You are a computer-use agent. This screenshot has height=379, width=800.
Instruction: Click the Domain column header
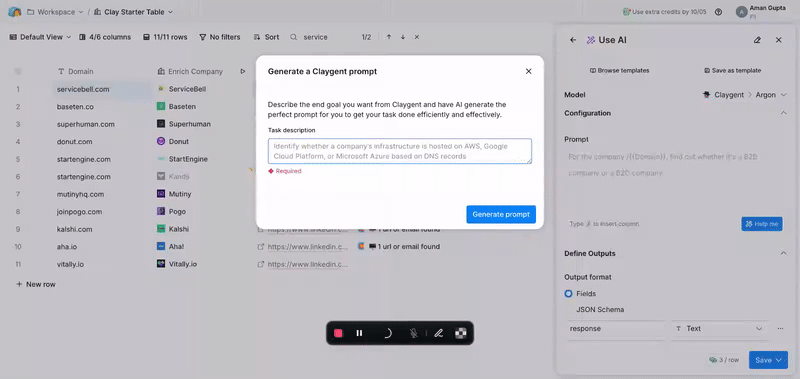(x=76, y=71)
